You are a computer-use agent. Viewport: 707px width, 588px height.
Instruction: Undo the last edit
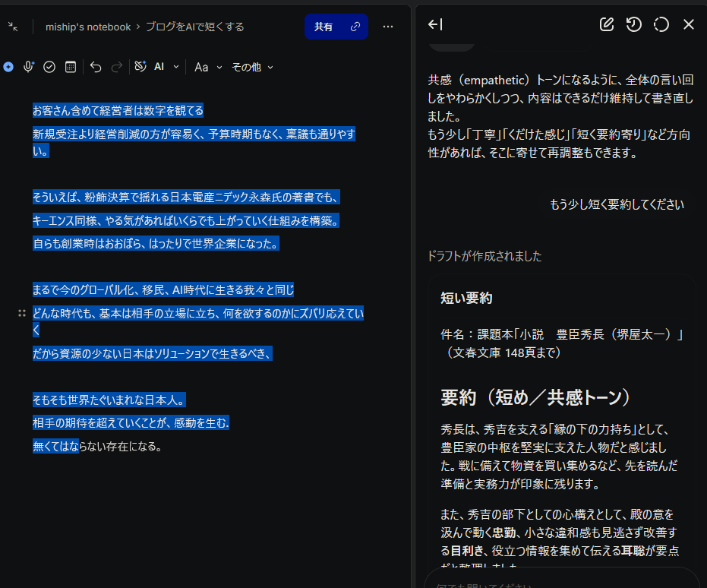coord(96,67)
